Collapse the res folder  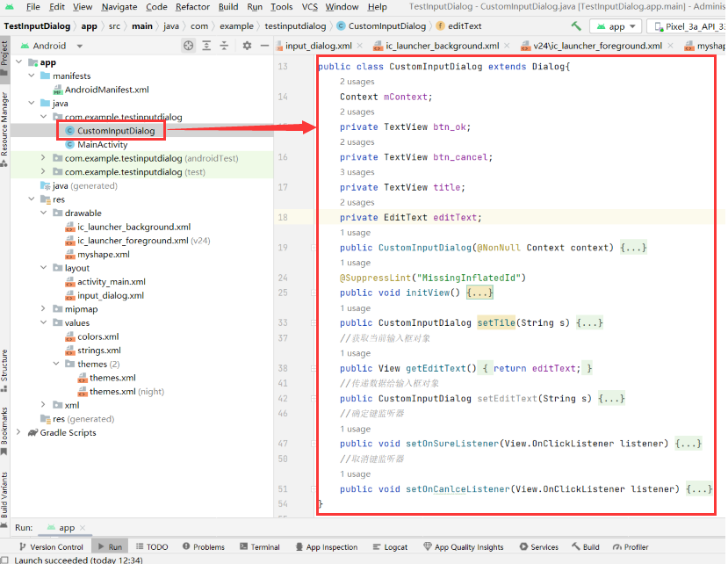click(x=32, y=199)
